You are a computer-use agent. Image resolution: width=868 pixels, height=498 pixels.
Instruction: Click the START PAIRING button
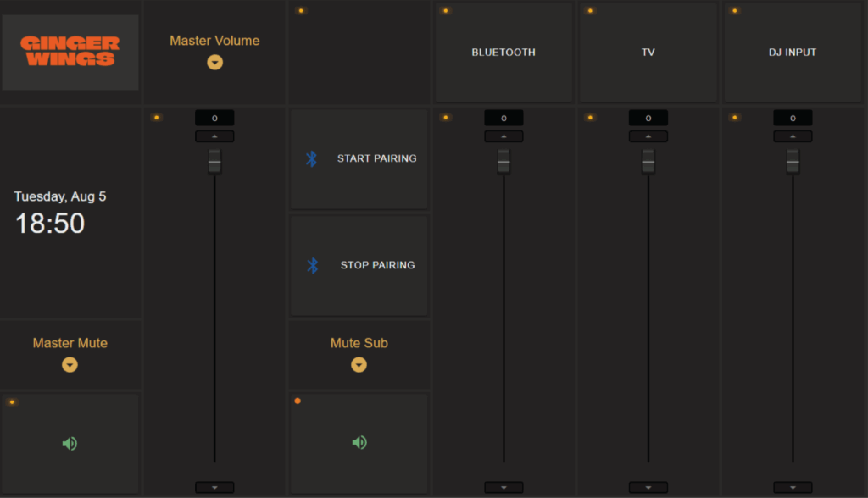pos(376,158)
